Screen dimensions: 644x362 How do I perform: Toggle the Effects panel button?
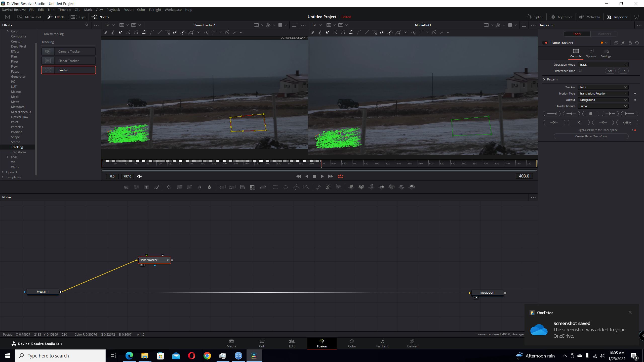pyautogui.click(x=56, y=17)
